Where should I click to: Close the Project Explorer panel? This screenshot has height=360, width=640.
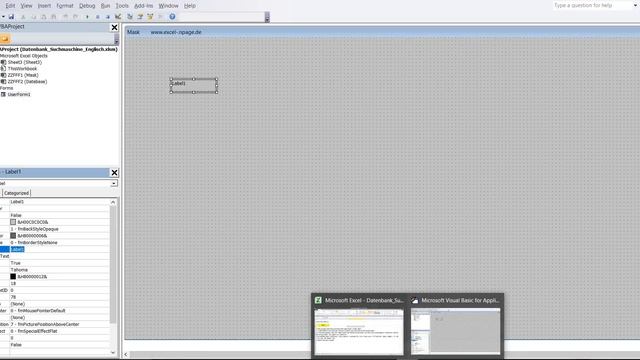(114, 27)
